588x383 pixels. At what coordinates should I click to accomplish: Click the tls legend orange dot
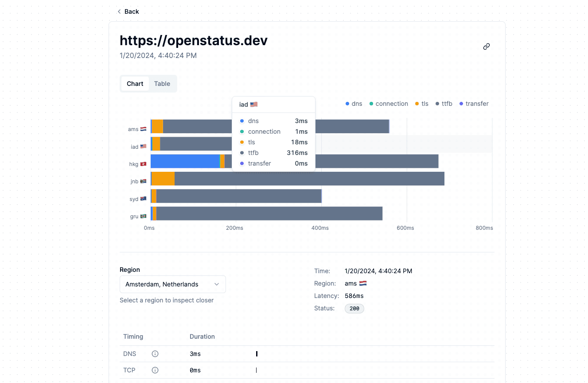point(417,104)
